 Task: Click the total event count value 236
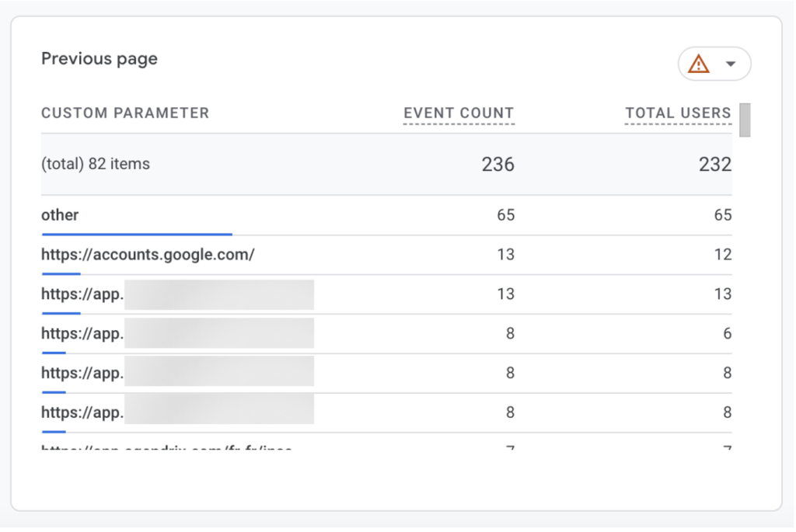(497, 165)
